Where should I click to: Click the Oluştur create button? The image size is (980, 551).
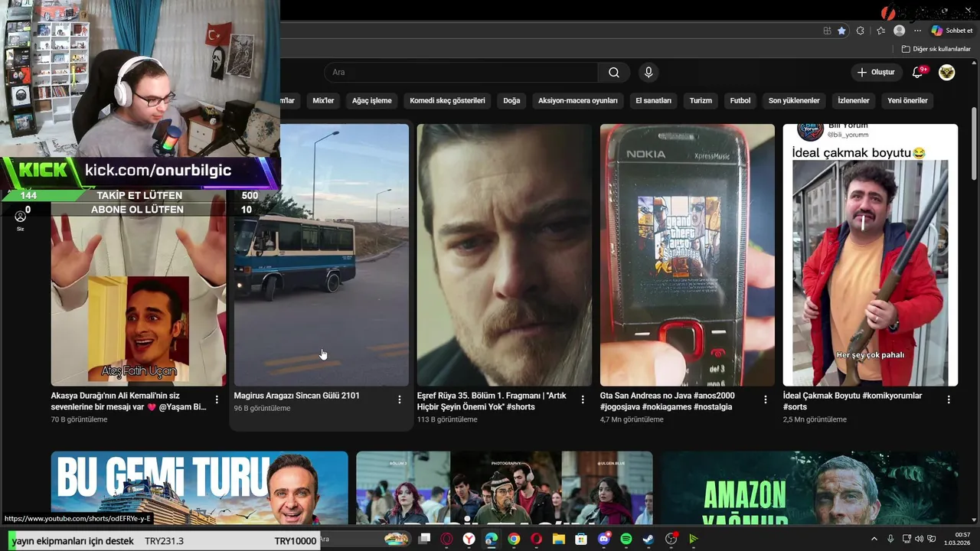pos(876,72)
